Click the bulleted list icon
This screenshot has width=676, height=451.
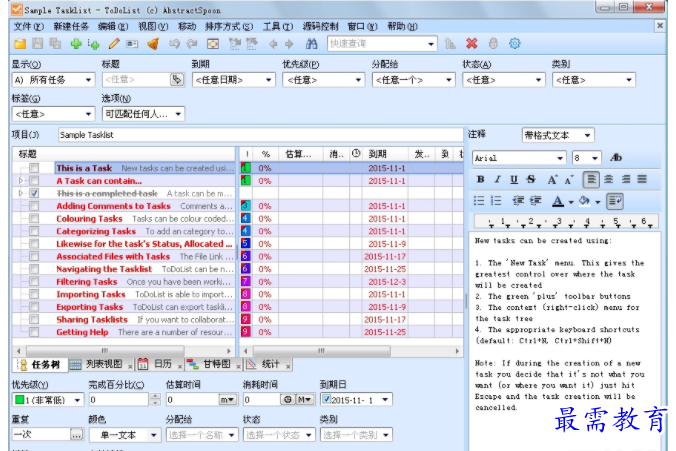click(479, 200)
